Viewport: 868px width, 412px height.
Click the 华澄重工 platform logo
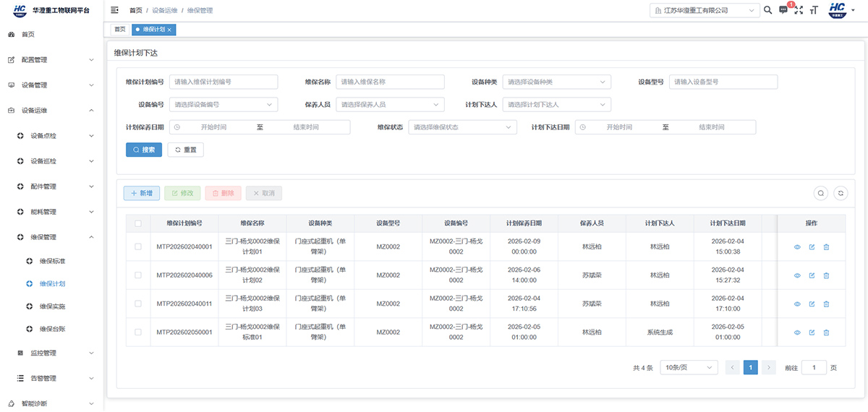[x=20, y=9]
